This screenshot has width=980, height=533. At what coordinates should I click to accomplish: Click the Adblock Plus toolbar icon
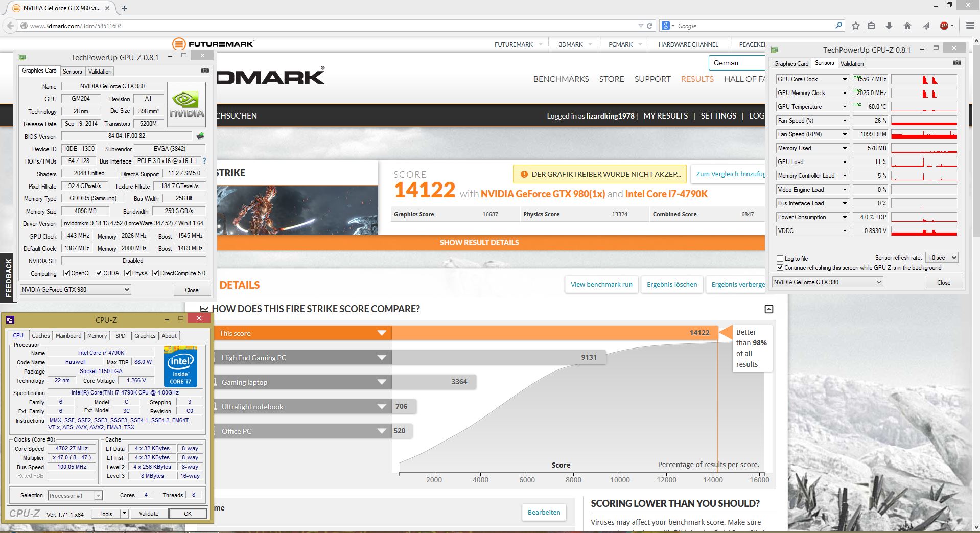944,26
